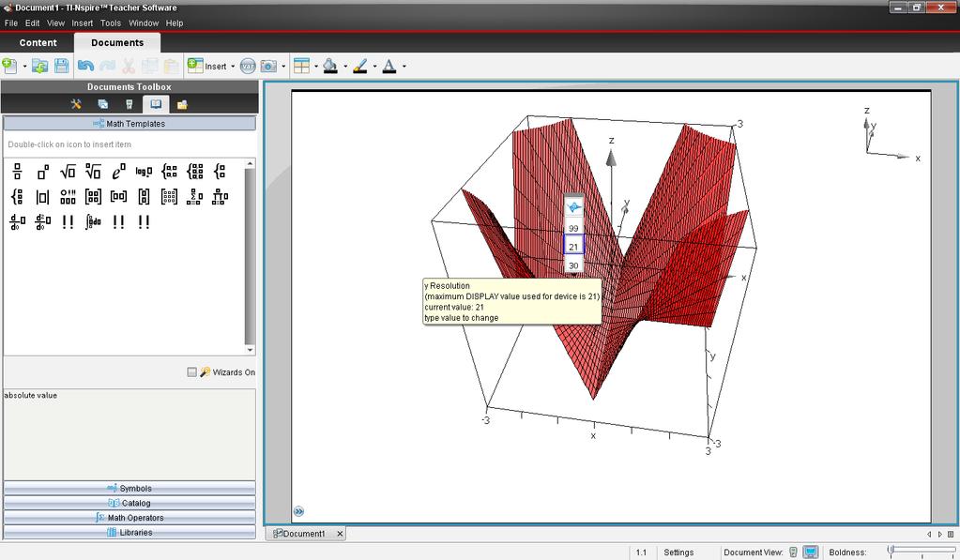Click the Open Document folder icon
Image resolution: width=960 pixels, height=560 pixels.
(39, 66)
